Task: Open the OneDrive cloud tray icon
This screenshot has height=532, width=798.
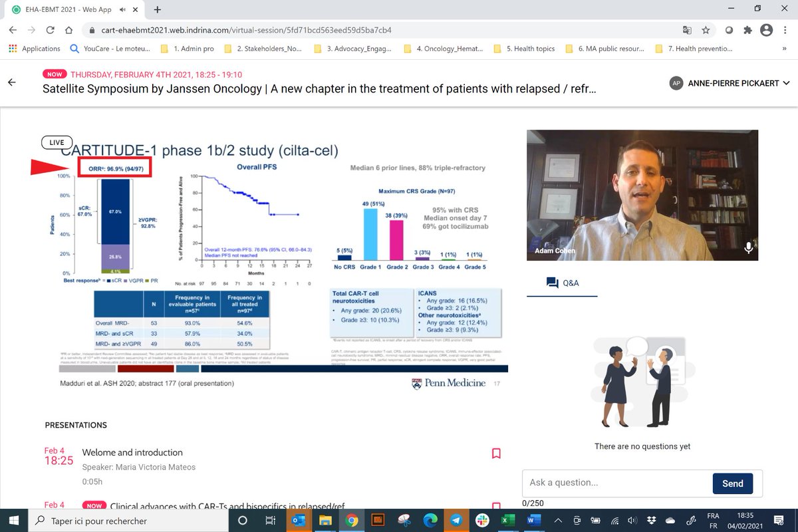Action: point(670,521)
